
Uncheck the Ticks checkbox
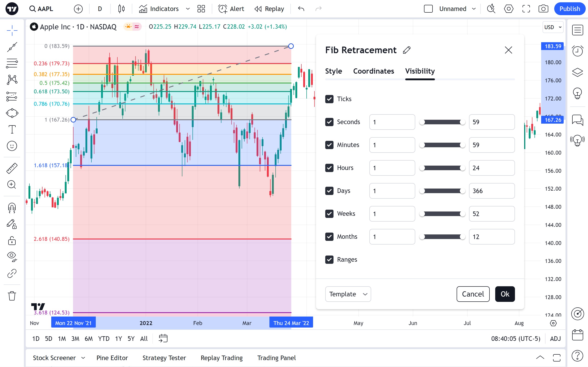[x=329, y=99]
